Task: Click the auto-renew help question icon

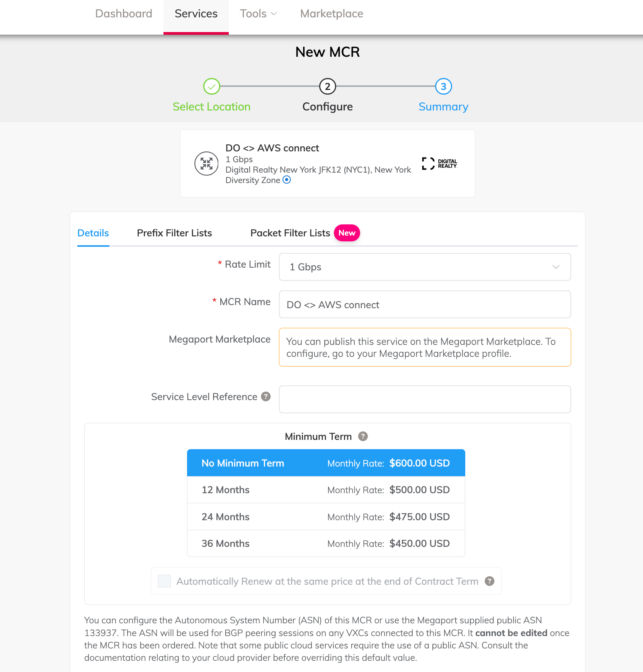Action: tap(490, 581)
